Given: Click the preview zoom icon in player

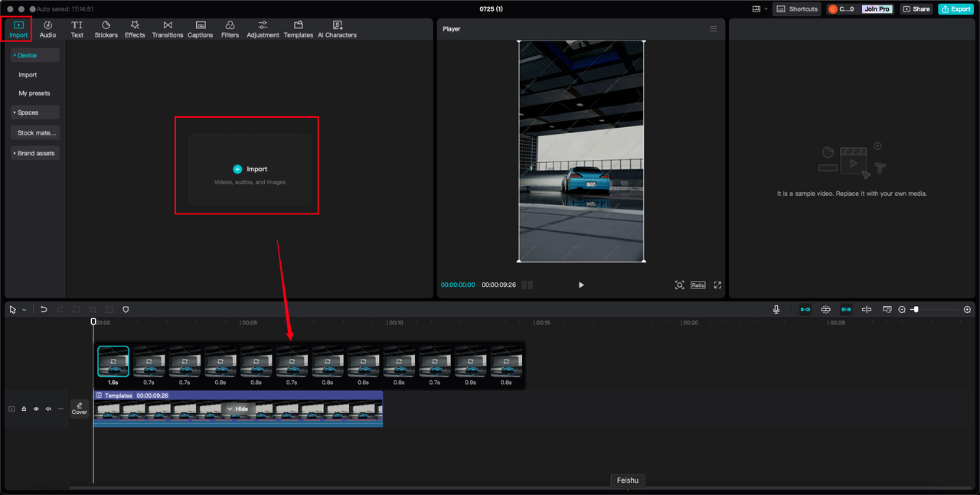Looking at the screenshot, I should point(679,285).
